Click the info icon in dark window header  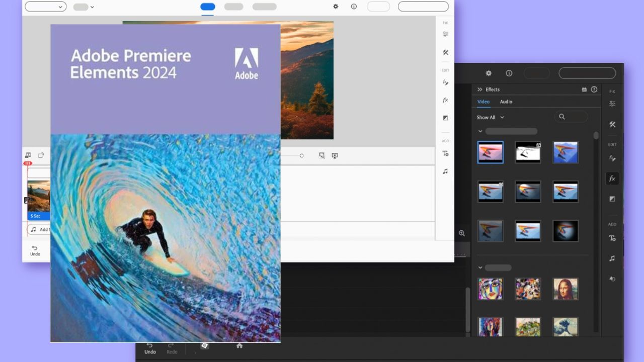pyautogui.click(x=509, y=73)
